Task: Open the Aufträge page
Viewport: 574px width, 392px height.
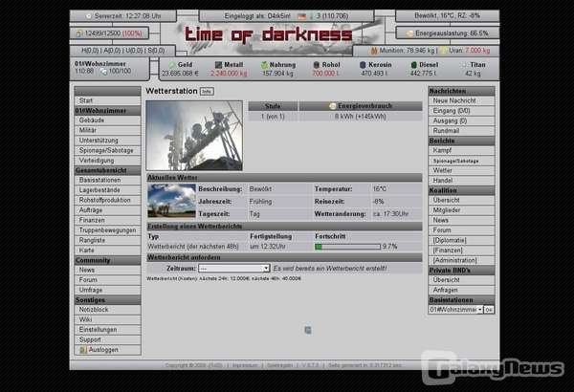Action: (x=107, y=210)
